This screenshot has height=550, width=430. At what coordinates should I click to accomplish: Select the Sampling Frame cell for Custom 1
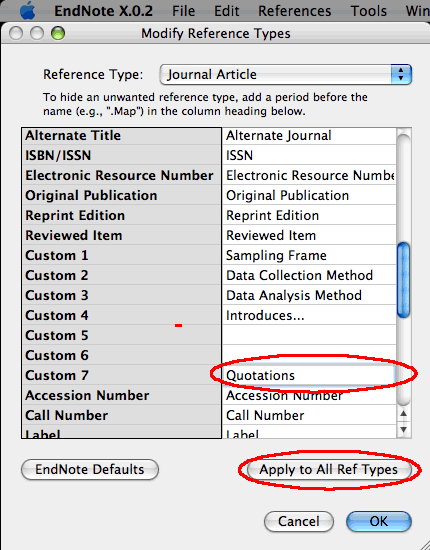click(309, 255)
